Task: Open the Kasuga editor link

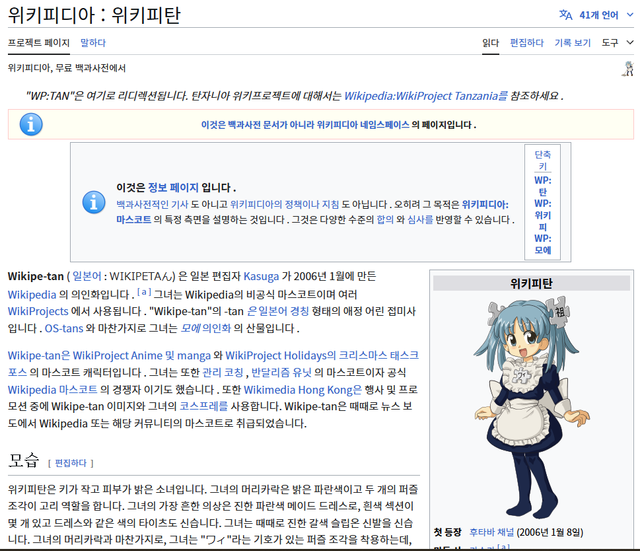Action: (261, 276)
